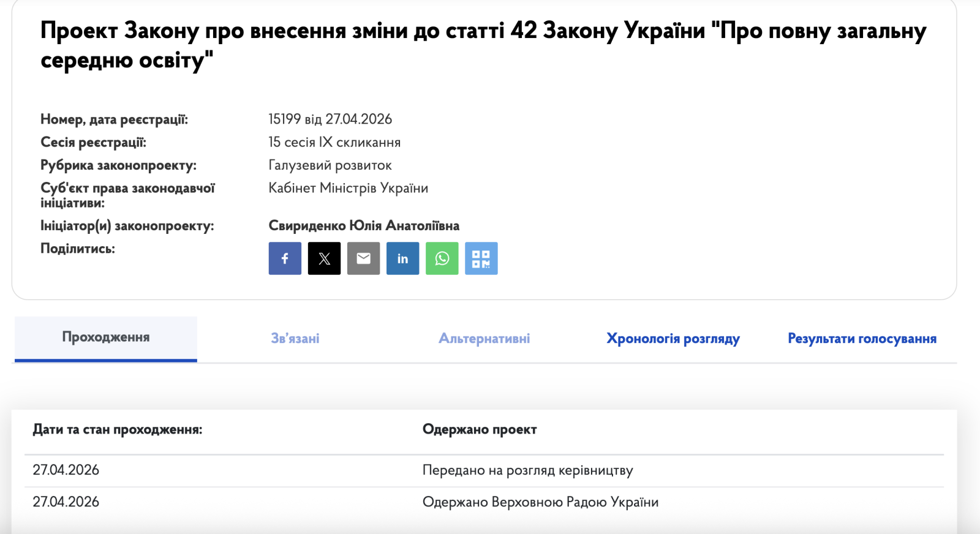Select the Проходження tab

106,337
